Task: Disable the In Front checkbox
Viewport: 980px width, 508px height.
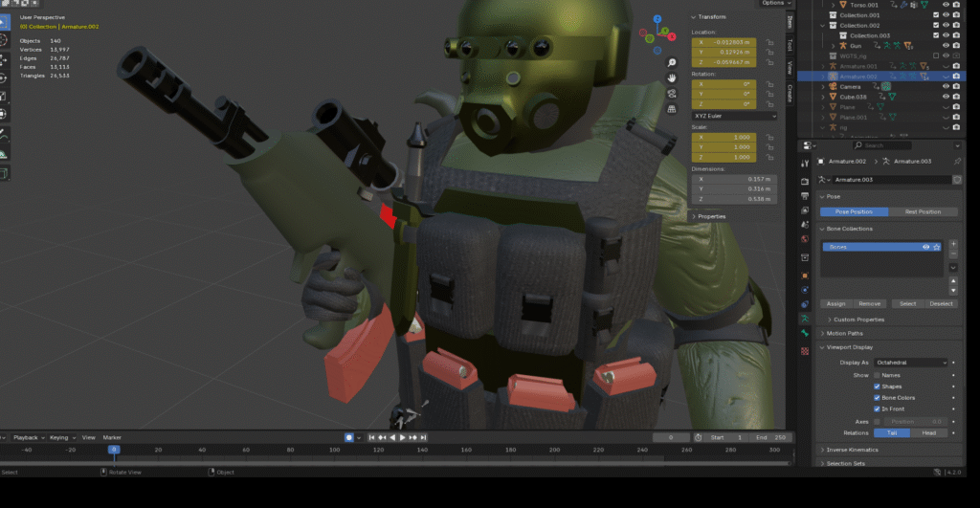Action: [877, 409]
